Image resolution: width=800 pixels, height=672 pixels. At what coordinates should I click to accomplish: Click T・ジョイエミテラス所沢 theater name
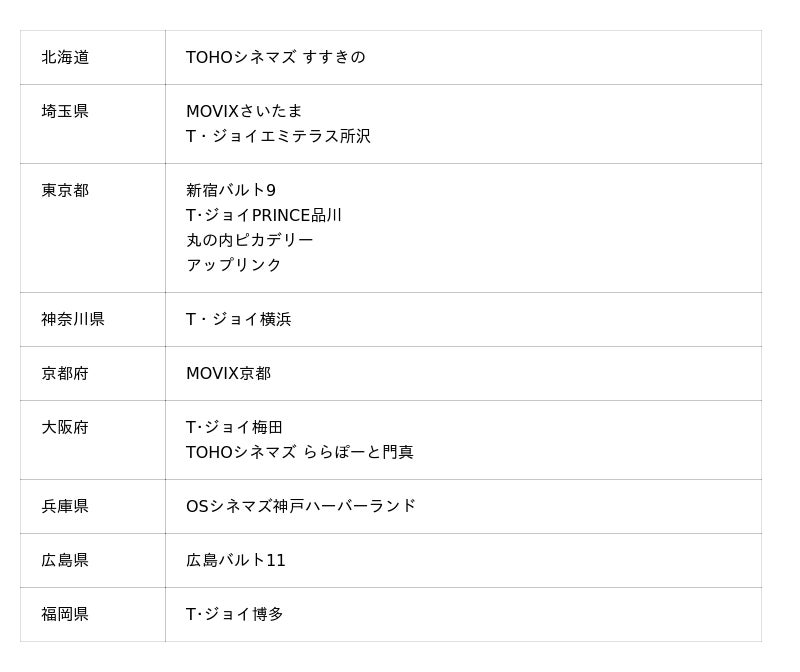coord(278,136)
